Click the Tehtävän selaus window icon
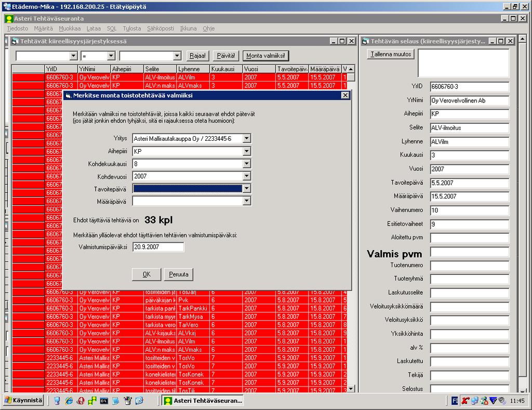532x410 pixels. (365, 42)
